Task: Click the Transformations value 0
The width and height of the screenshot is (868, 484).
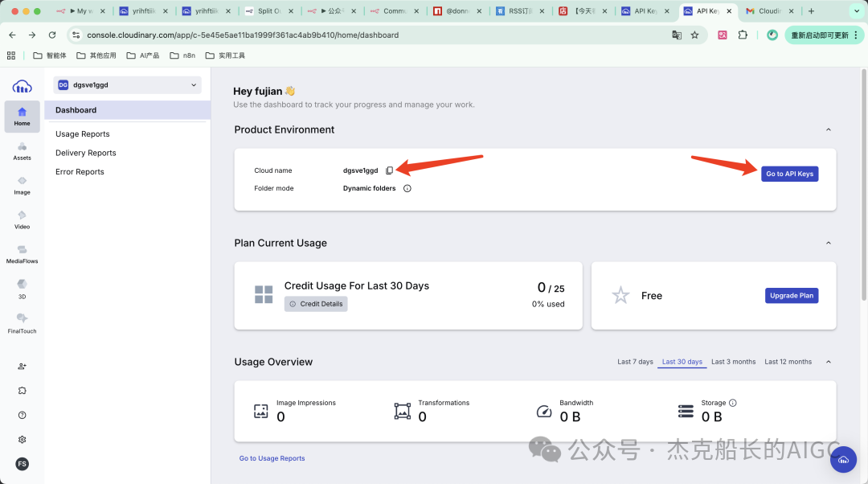Action: tap(423, 417)
